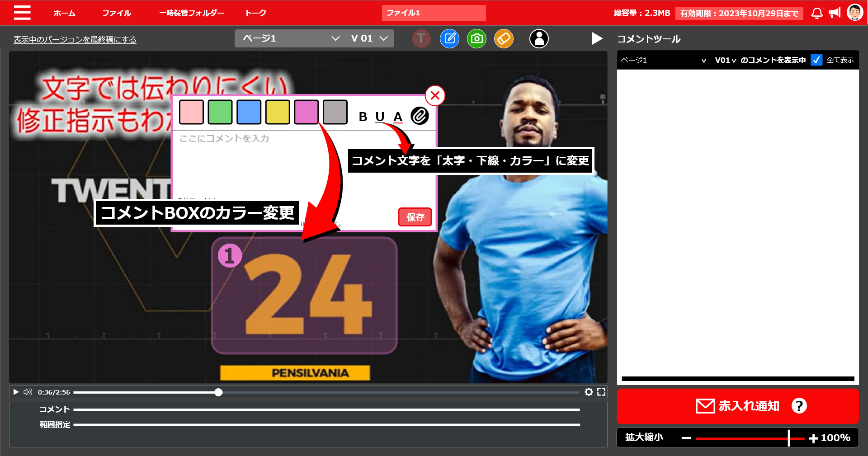Open notifications bell

[x=817, y=13]
